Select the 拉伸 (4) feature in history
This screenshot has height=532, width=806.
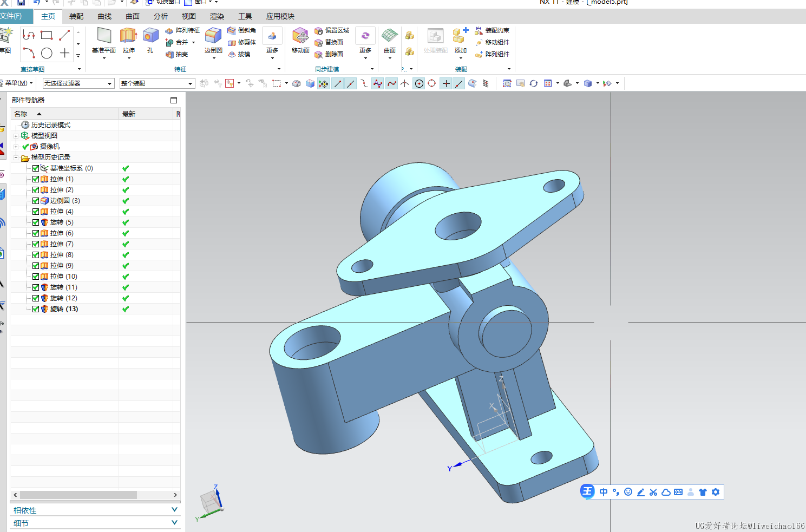click(62, 212)
